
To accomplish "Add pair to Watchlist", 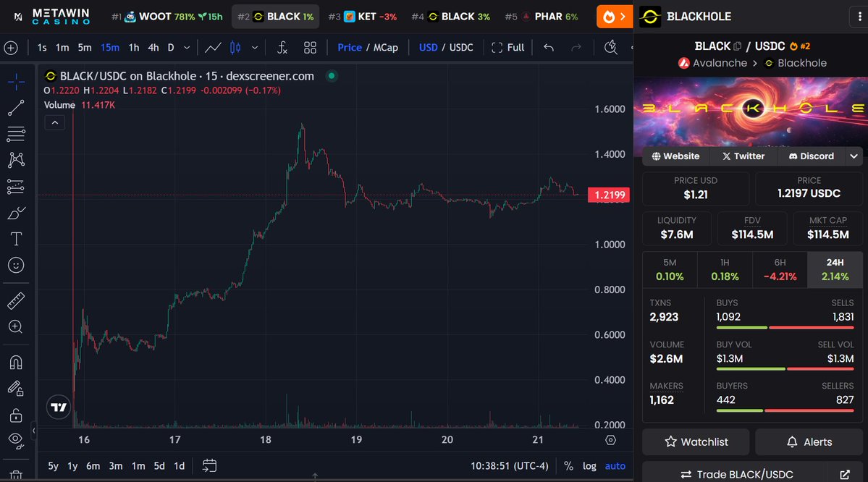I will [696, 442].
